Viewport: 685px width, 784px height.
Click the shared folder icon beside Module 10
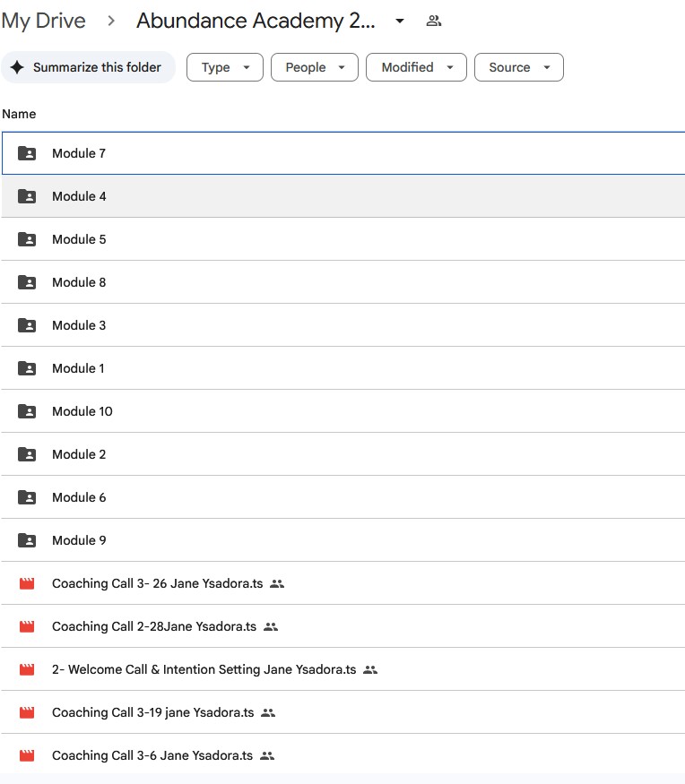(x=27, y=411)
